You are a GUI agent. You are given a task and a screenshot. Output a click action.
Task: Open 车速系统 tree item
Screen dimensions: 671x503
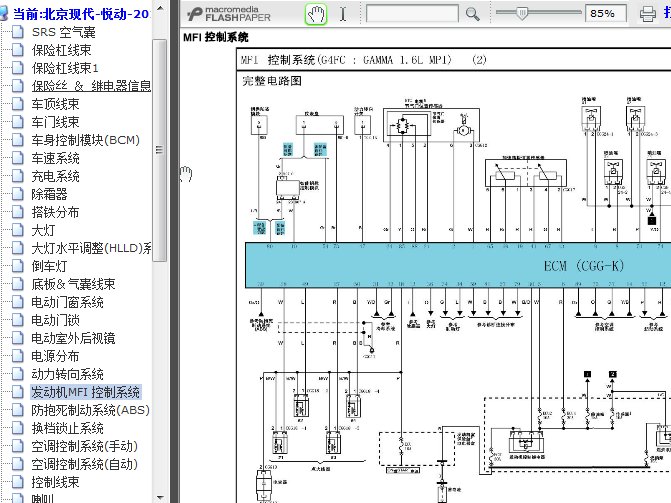[55, 158]
